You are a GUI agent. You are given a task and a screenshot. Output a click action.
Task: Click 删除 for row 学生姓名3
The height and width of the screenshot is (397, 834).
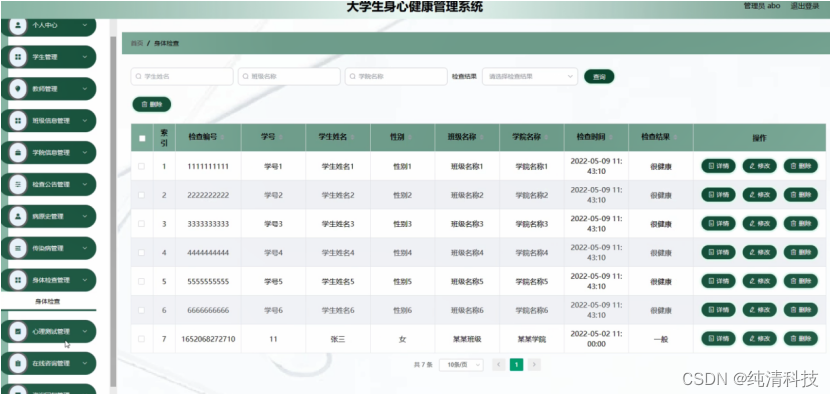coord(800,224)
